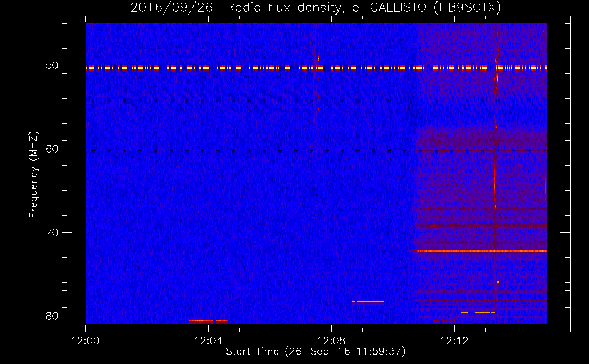Click the '12:12' time tick label
Screen dimensions: 589x364
point(454,341)
